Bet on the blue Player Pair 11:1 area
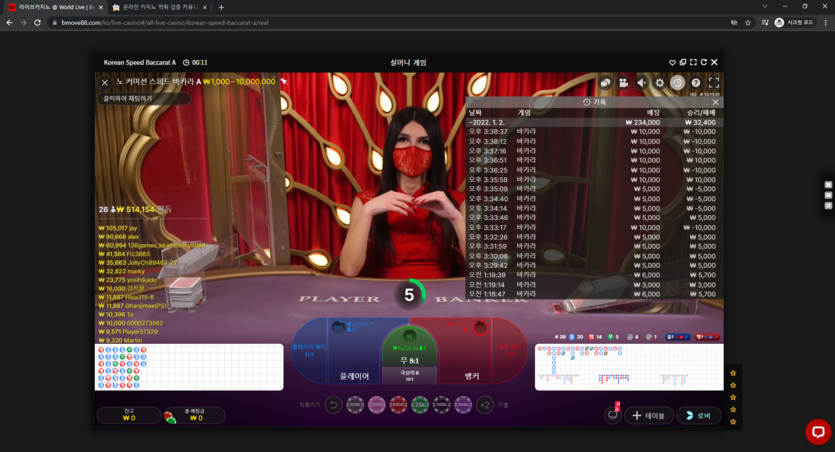 click(309, 350)
